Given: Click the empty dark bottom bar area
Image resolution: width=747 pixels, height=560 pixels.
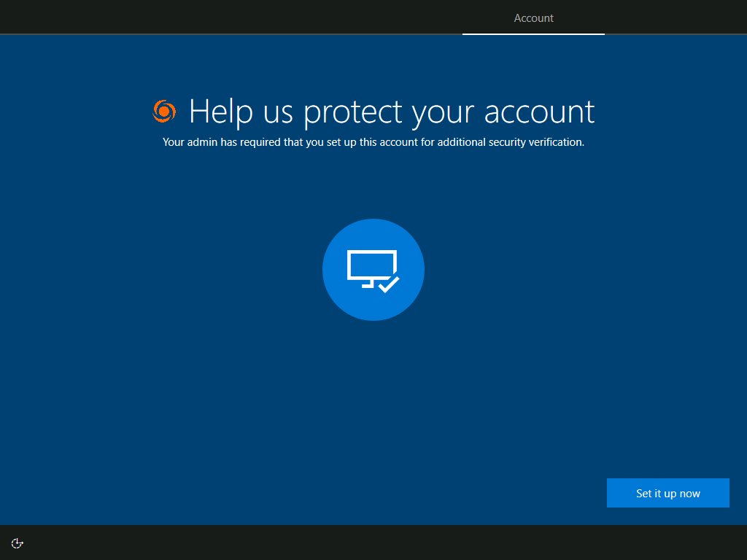Looking at the screenshot, I should (x=365, y=542).
